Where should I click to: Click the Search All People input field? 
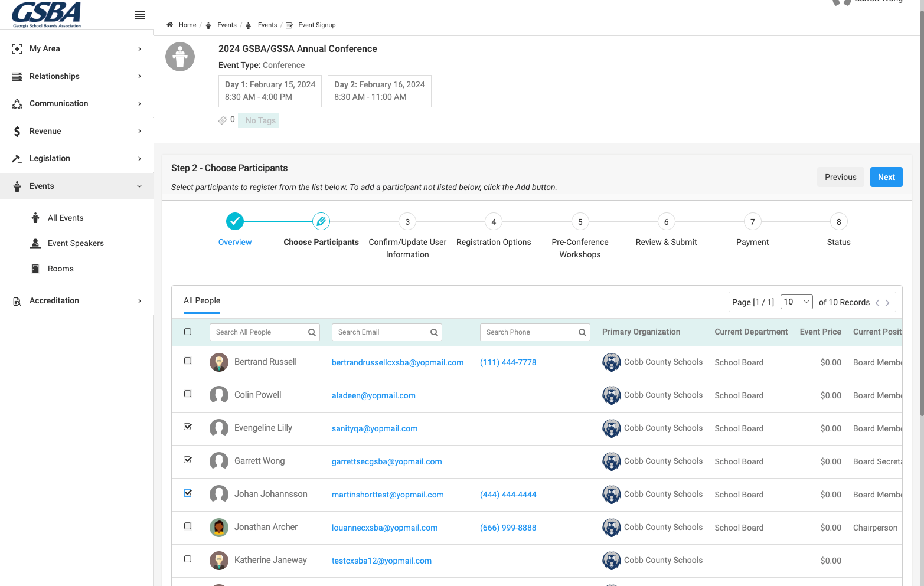(265, 332)
